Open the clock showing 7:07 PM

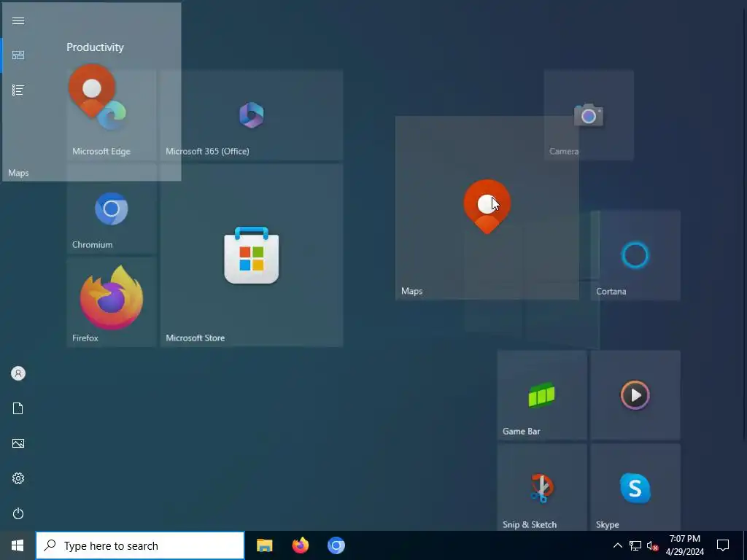pos(684,545)
